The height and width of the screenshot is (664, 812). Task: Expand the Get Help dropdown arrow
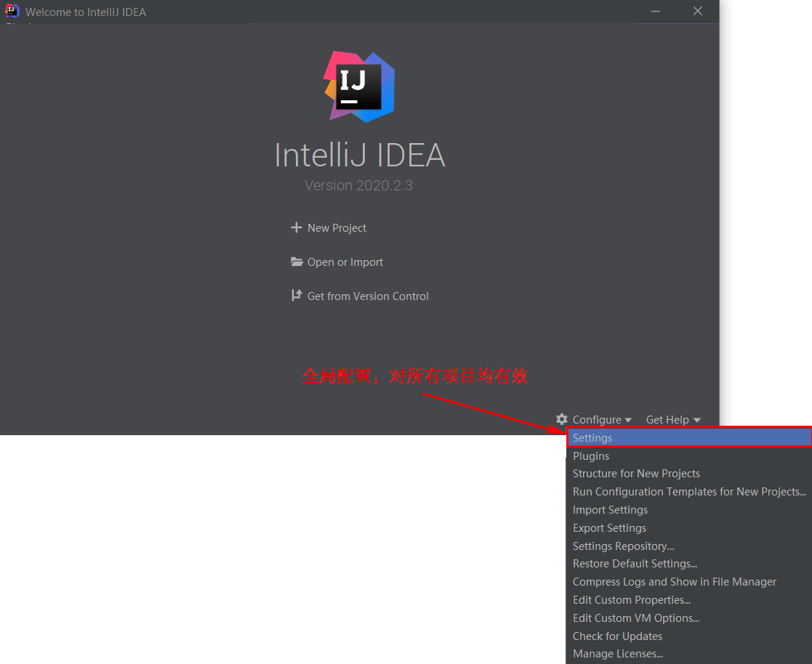[697, 420]
